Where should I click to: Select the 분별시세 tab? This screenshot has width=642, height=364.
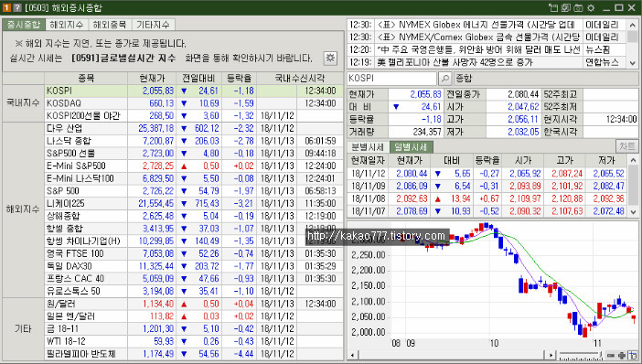click(x=368, y=146)
